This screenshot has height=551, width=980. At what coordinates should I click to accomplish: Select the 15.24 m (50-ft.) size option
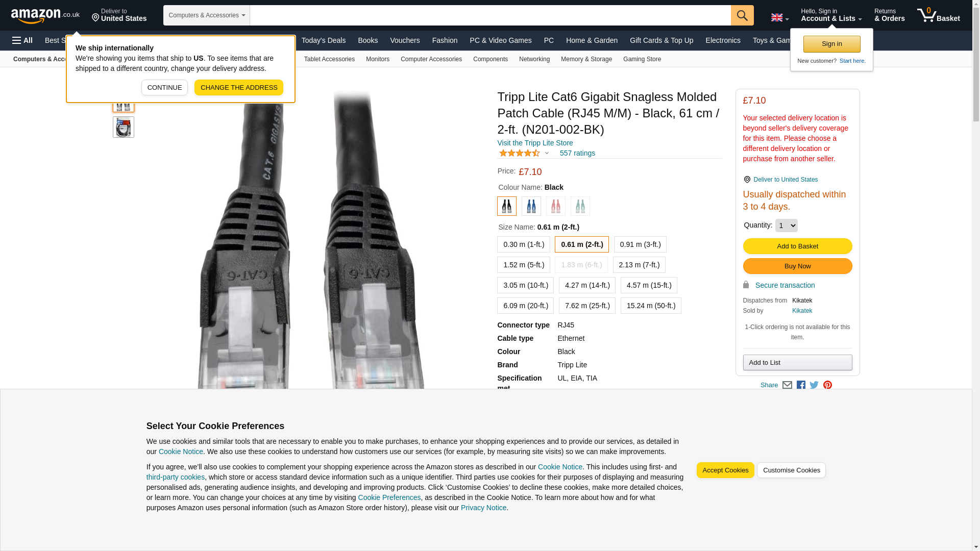pos(651,306)
